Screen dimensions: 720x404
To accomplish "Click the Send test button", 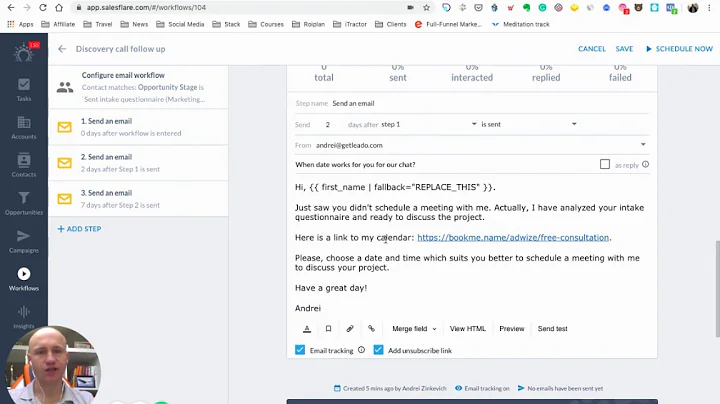I will (x=552, y=329).
